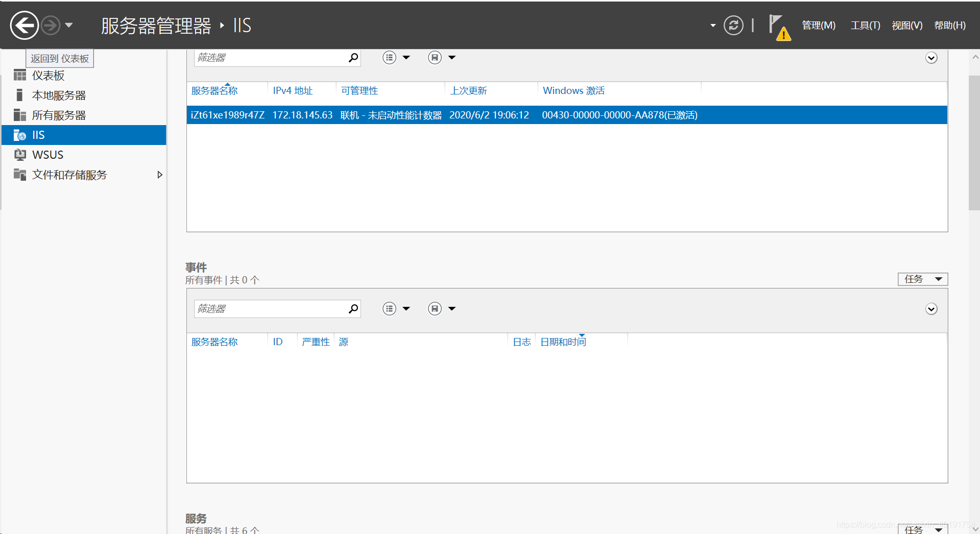Screen dimensions: 980x534
Task: Collapse the events filter panel chevron
Action: tap(931, 309)
